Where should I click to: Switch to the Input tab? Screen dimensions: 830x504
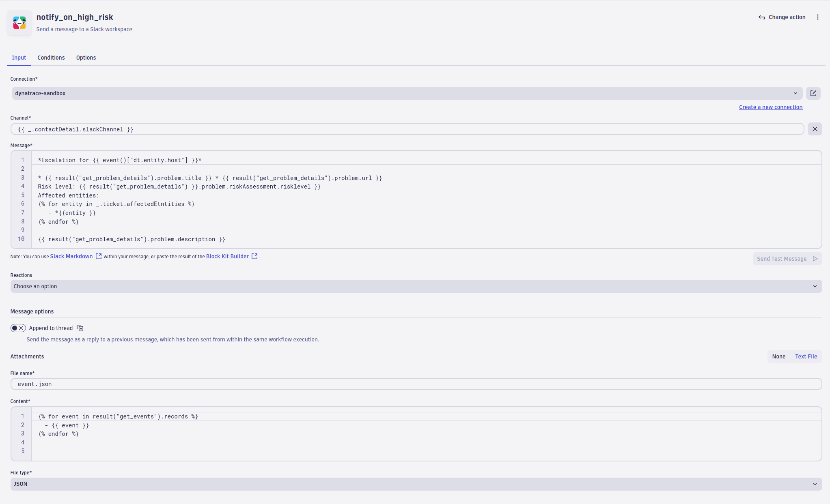[19, 58]
